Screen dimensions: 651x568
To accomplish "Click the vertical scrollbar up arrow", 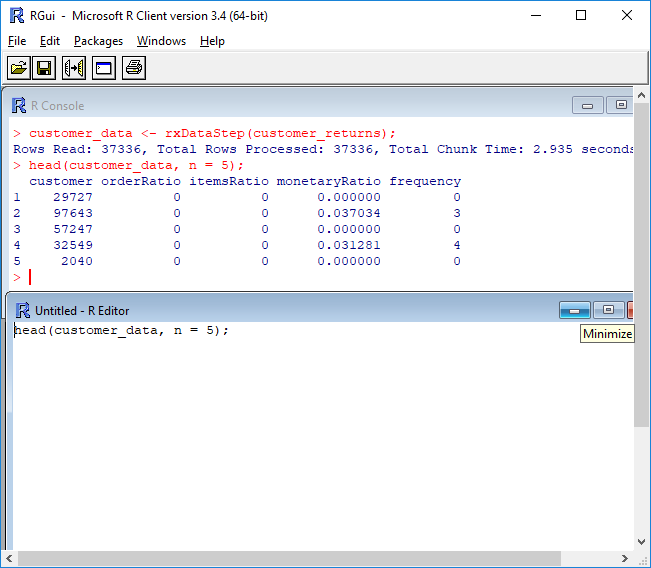I will [x=641, y=95].
